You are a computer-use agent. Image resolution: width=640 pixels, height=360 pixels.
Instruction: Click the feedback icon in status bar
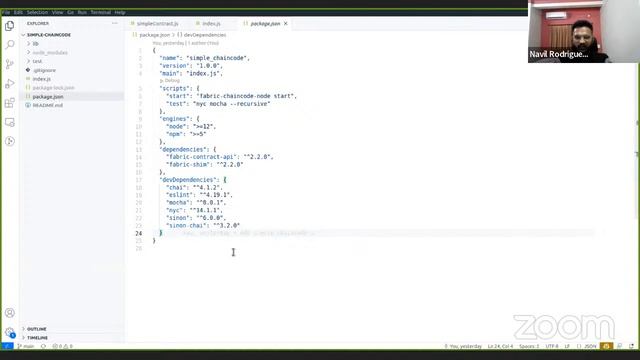click(620, 346)
